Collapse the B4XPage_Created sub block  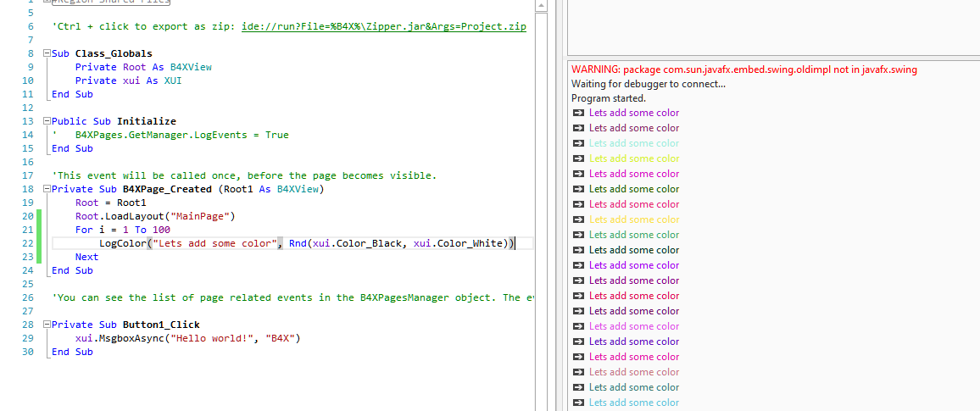(x=47, y=189)
